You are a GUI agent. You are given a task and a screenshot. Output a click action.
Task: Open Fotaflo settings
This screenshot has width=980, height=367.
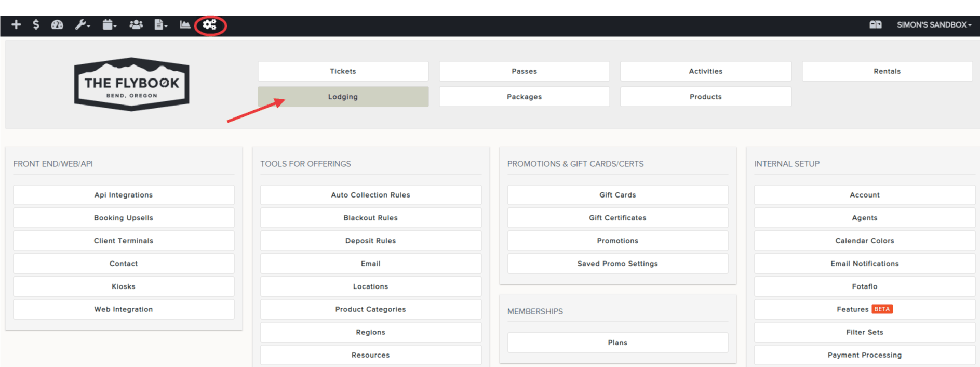[865, 286]
